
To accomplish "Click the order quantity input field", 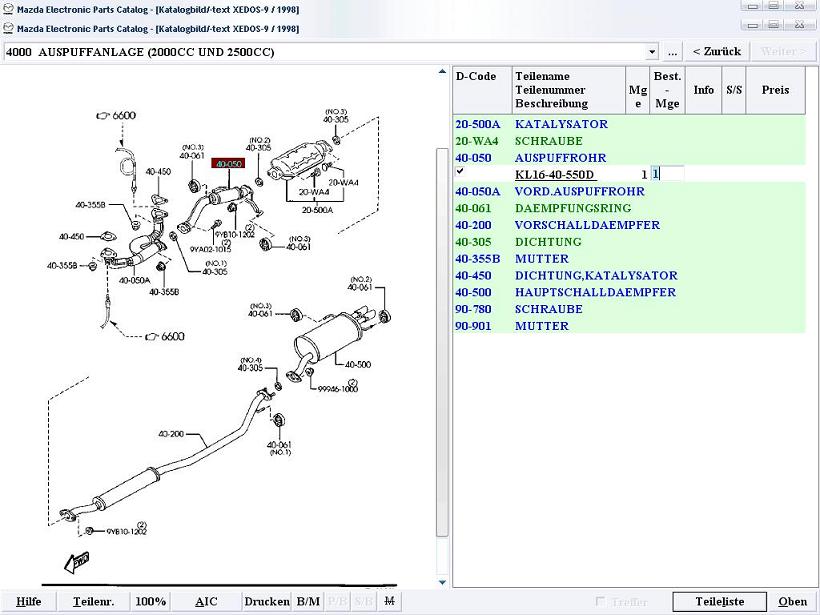I will click(x=668, y=174).
